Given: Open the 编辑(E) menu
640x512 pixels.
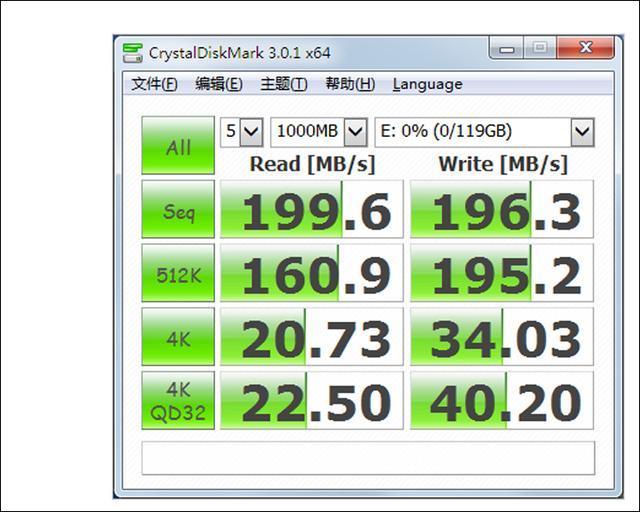Looking at the screenshot, I should [x=219, y=84].
